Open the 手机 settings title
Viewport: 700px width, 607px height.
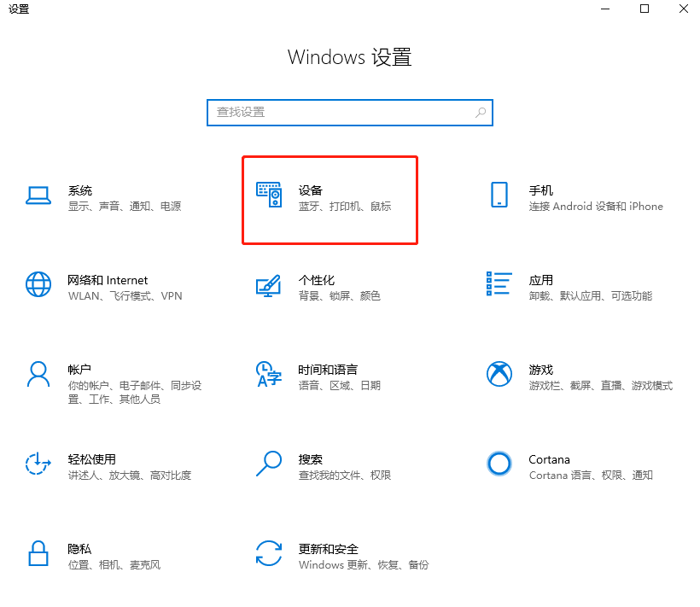tap(540, 190)
